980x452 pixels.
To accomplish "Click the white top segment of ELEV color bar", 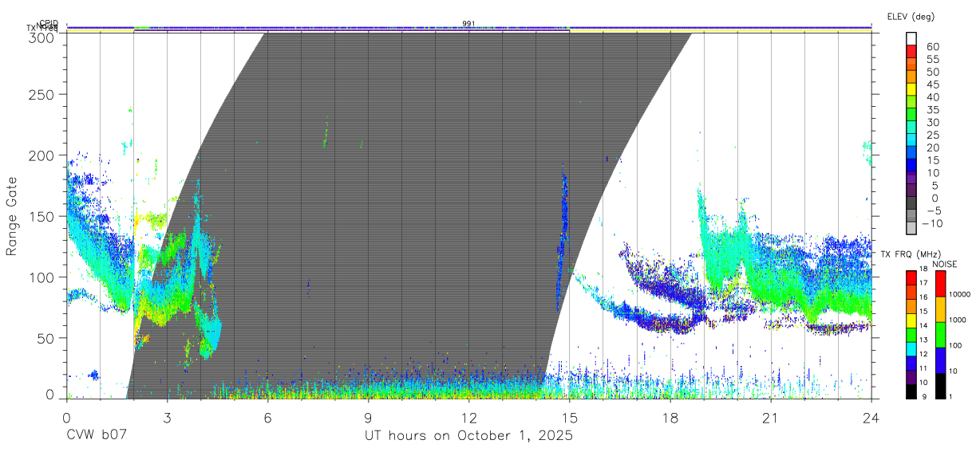I will coord(912,39).
